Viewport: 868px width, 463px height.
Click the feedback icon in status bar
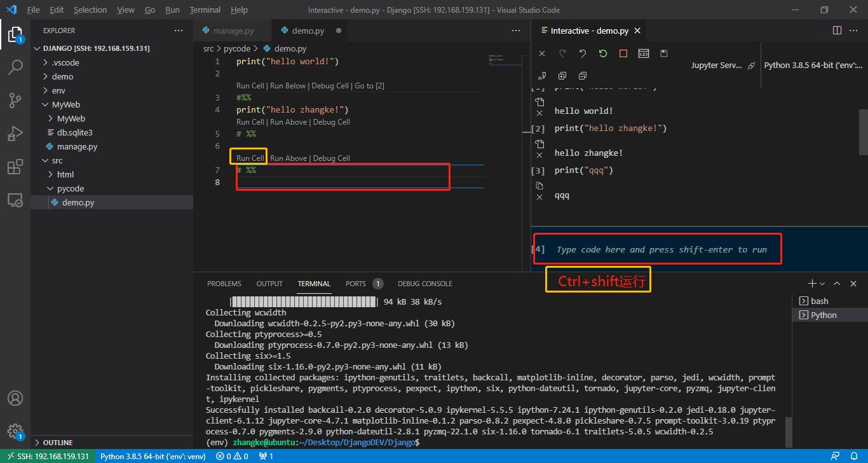click(x=836, y=456)
